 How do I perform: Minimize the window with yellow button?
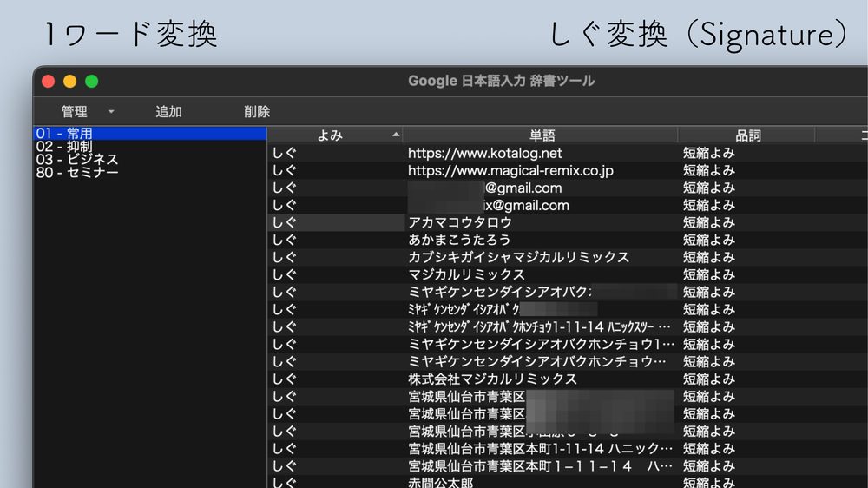pos(69,82)
